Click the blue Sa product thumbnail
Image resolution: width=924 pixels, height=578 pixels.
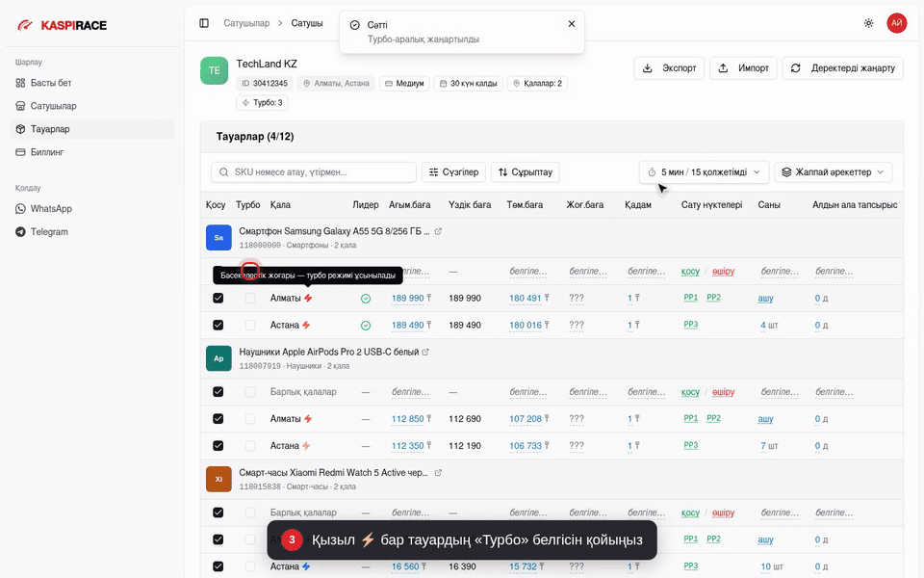click(218, 238)
